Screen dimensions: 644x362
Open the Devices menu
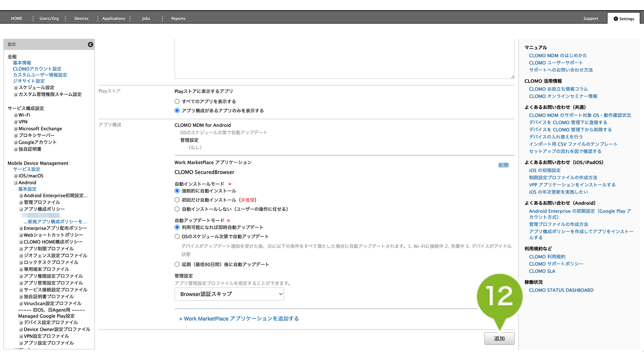click(81, 18)
